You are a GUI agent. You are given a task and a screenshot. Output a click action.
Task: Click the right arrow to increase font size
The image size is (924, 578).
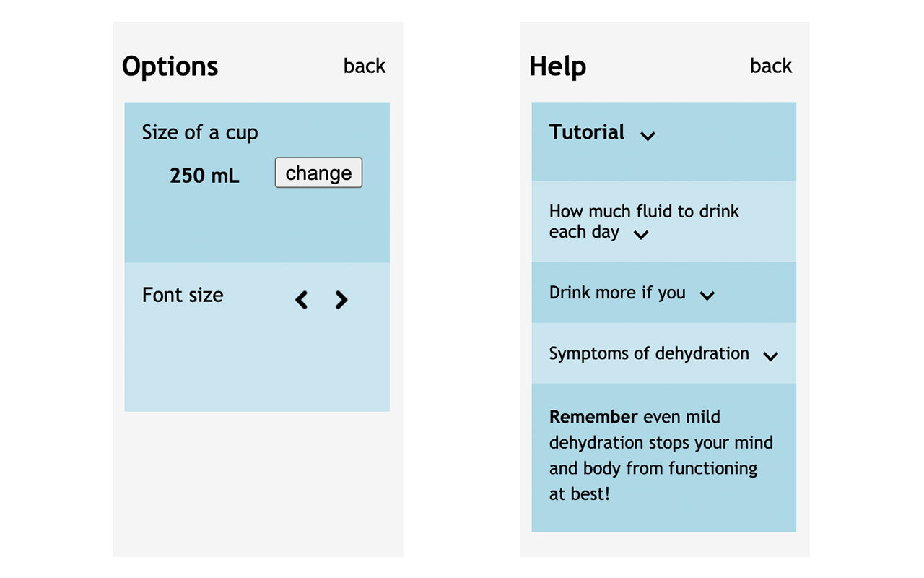(x=341, y=299)
